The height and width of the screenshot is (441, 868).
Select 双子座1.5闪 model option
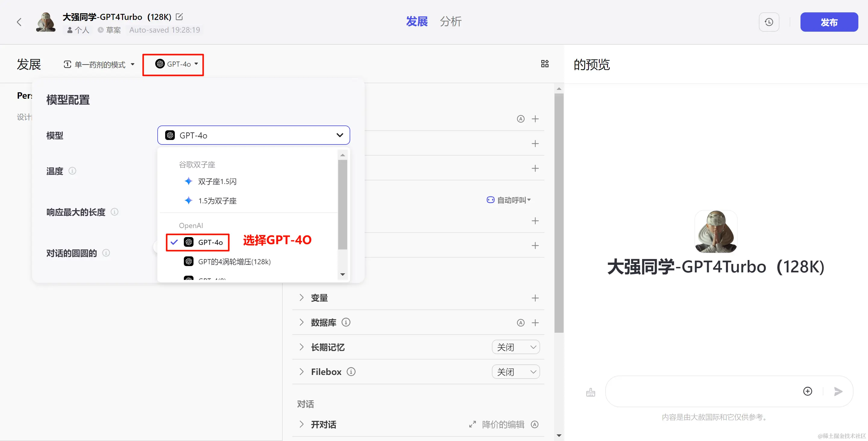[217, 181]
